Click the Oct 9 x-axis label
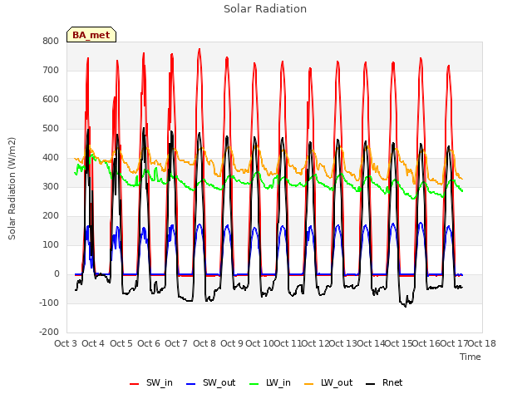Screen dimensions: 532x399 tap(232, 343)
